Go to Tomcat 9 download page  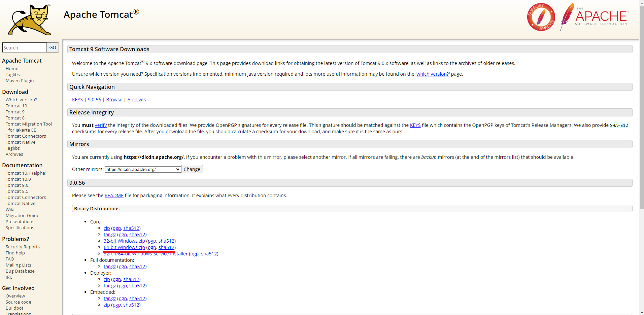[15, 112]
